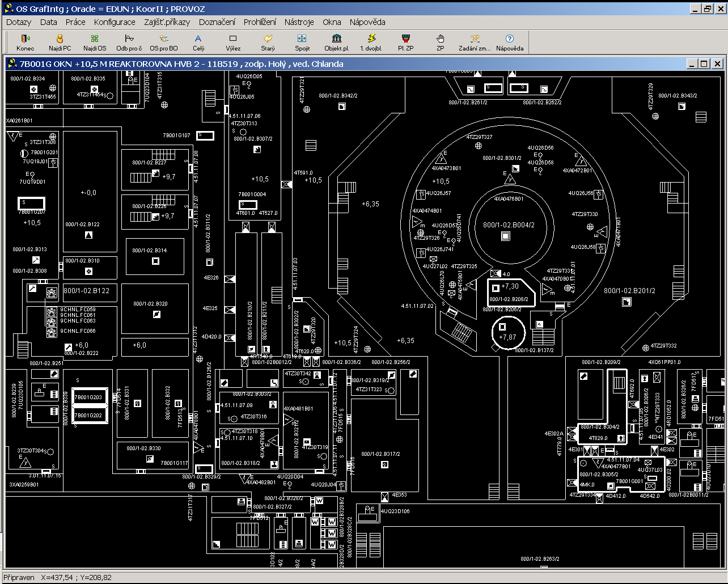728x584 pixels.
Task: Open the Konfigurace menu
Action: [115, 22]
